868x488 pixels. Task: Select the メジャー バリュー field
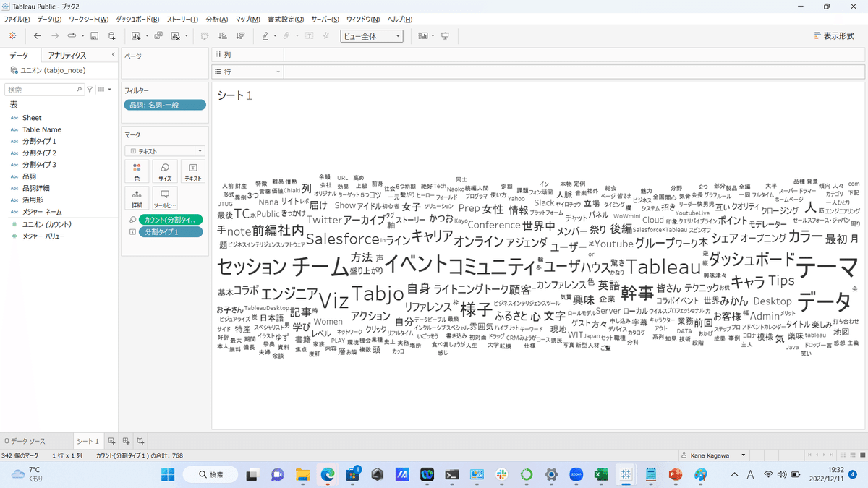pos(43,236)
